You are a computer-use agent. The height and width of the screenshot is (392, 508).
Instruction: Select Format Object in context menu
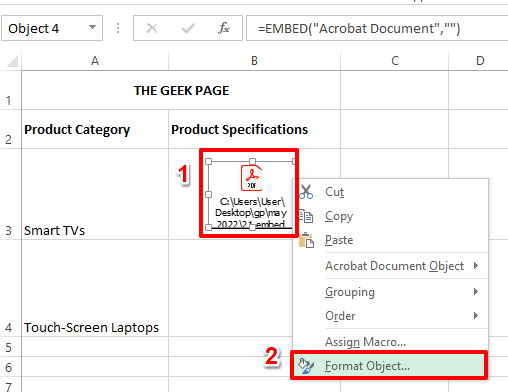(389, 366)
